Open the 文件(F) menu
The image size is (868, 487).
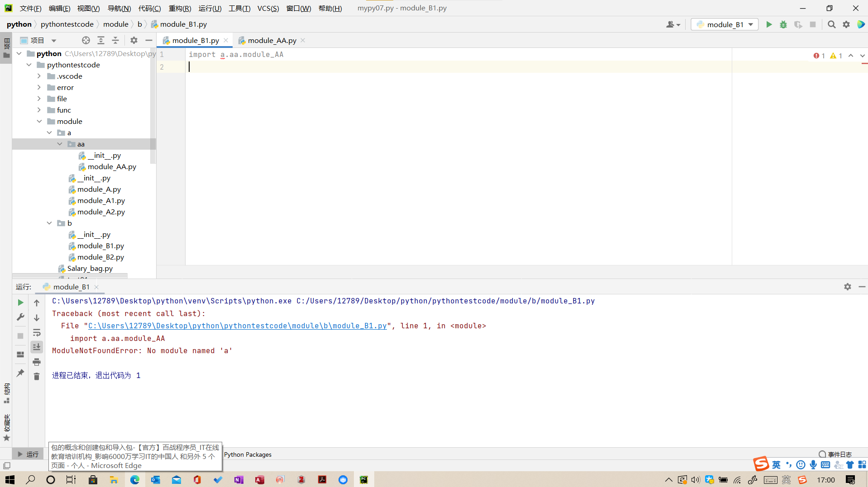[30, 8]
